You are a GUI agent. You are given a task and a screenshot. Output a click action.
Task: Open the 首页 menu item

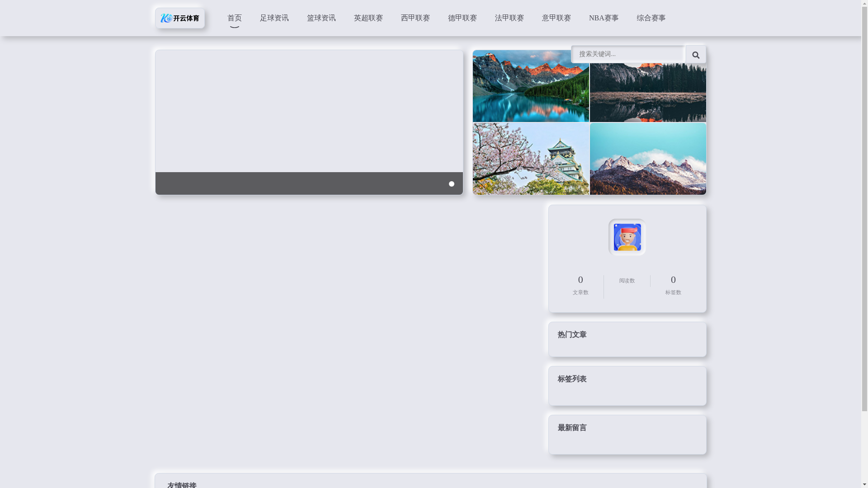pos(234,18)
